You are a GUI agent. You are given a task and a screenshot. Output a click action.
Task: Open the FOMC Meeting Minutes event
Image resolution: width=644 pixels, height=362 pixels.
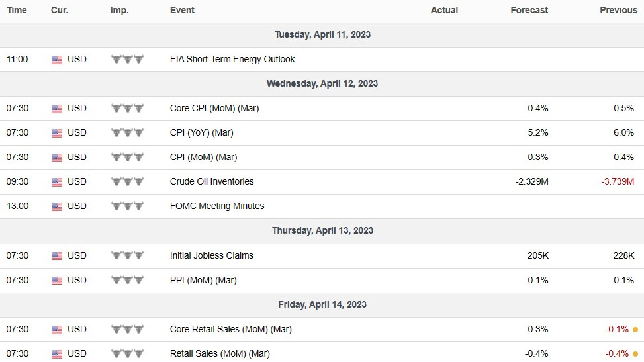click(x=217, y=206)
